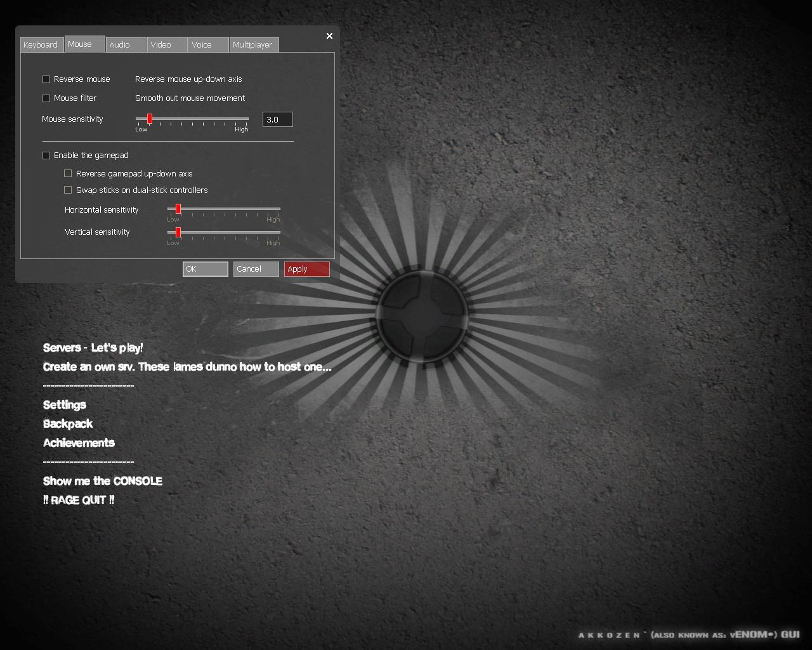This screenshot has width=812, height=650.
Task: Open the Backpack
Action: pyautogui.click(x=67, y=423)
